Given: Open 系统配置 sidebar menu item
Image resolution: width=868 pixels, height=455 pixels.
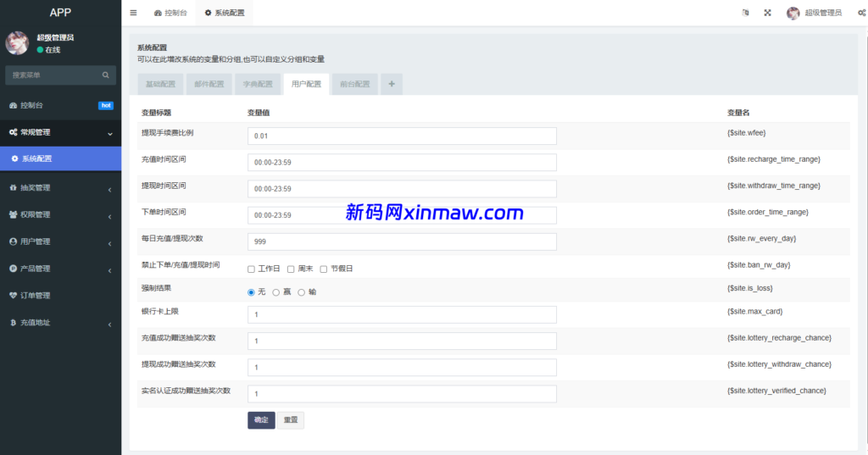Looking at the screenshot, I should [x=60, y=158].
